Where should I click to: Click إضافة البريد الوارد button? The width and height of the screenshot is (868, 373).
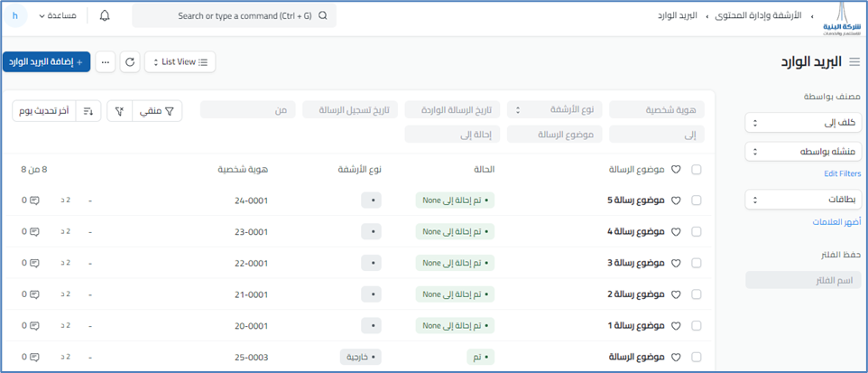click(x=47, y=62)
